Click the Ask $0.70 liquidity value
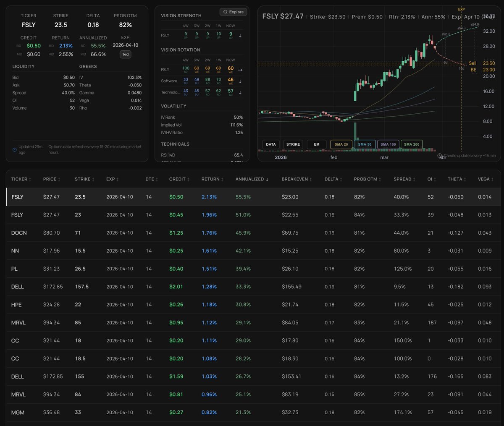 (69, 85)
